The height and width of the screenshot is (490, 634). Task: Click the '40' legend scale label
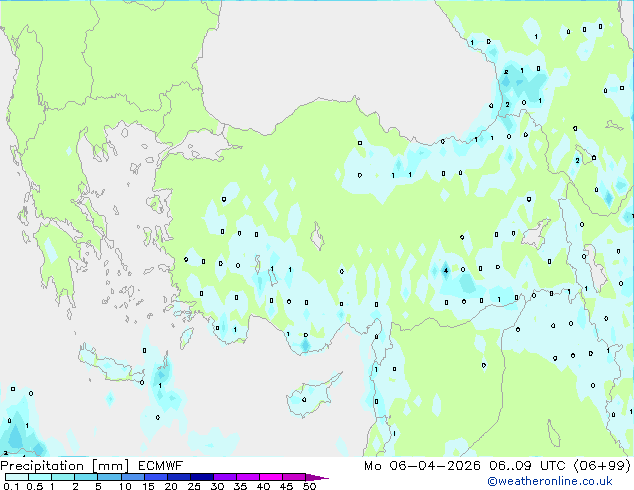(263, 486)
